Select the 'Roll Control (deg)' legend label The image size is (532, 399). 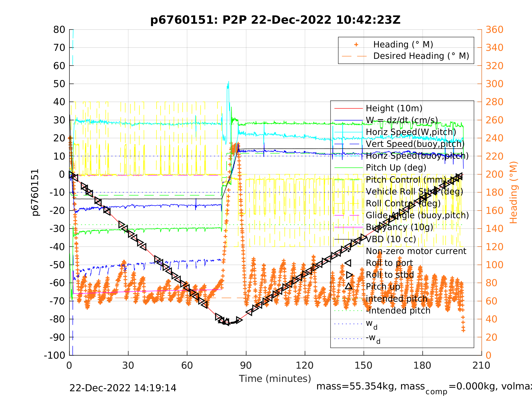403,203
